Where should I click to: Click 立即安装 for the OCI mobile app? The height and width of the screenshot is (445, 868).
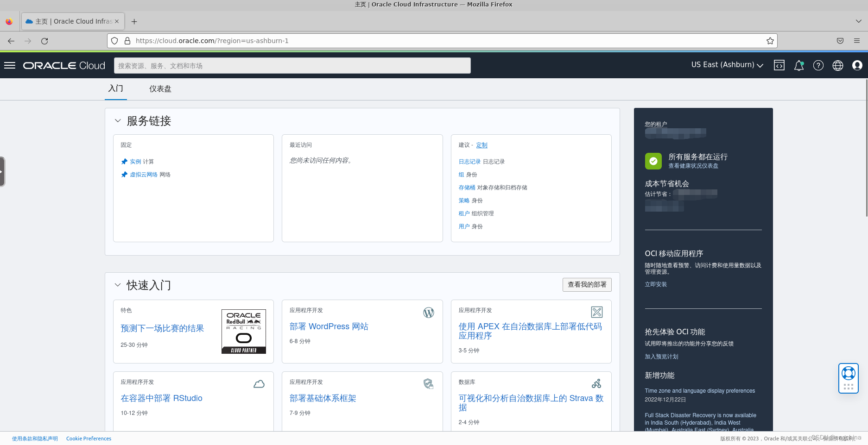pyautogui.click(x=656, y=284)
